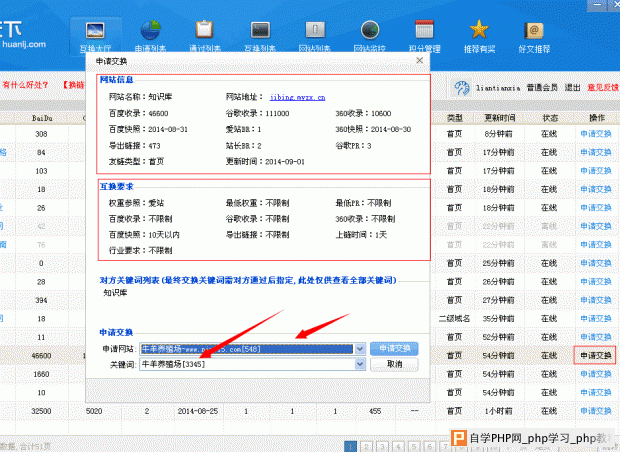This screenshot has width=620, height=452.
Task: Select the 二级域名 type cell
Action: pos(454,318)
